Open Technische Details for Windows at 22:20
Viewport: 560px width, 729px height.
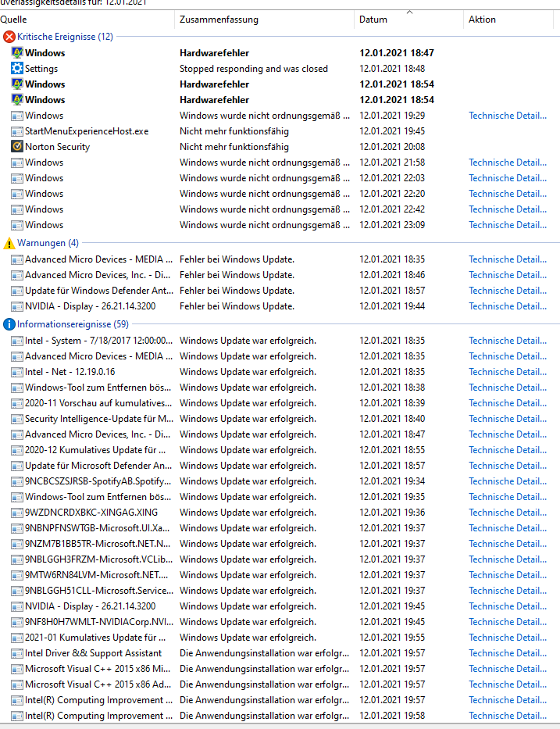coord(508,194)
